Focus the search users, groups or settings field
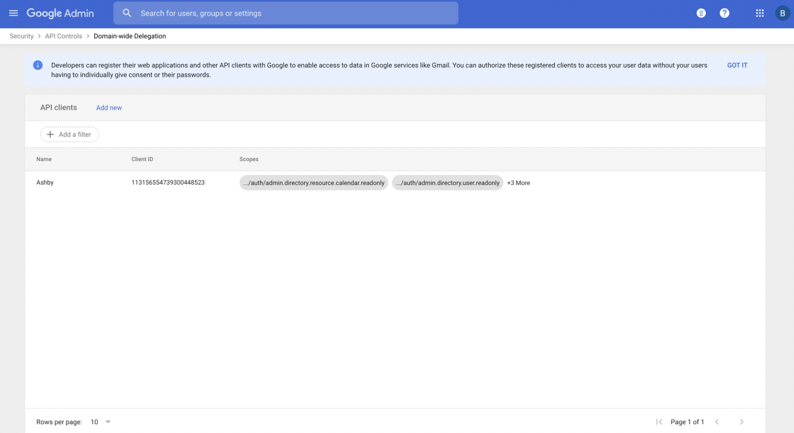The height and width of the screenshot is (433, 794). coord(286,13)
